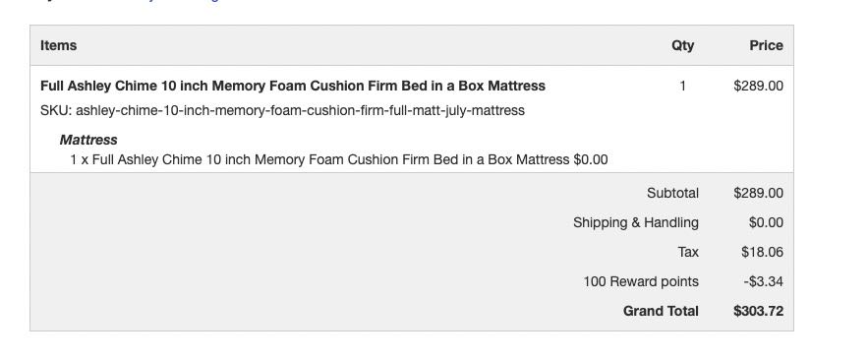The height and width of the screenshot is (360, 868).
Task: Click the Subtotal label
Action: (672, 193)
